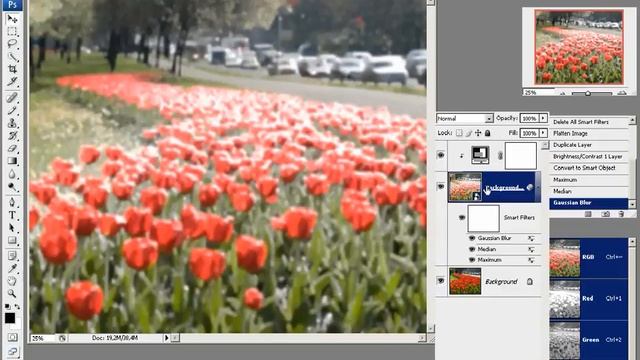Open blending options for Maximum filter
The width and height of the screenshot is (640, 360).
click(x=531, y=260)
